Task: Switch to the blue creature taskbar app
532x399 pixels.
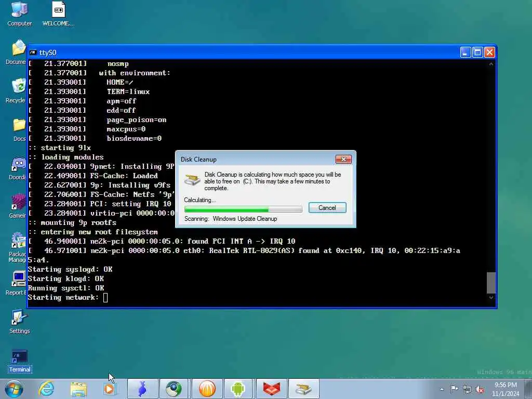Action: (x=142, y=389)
